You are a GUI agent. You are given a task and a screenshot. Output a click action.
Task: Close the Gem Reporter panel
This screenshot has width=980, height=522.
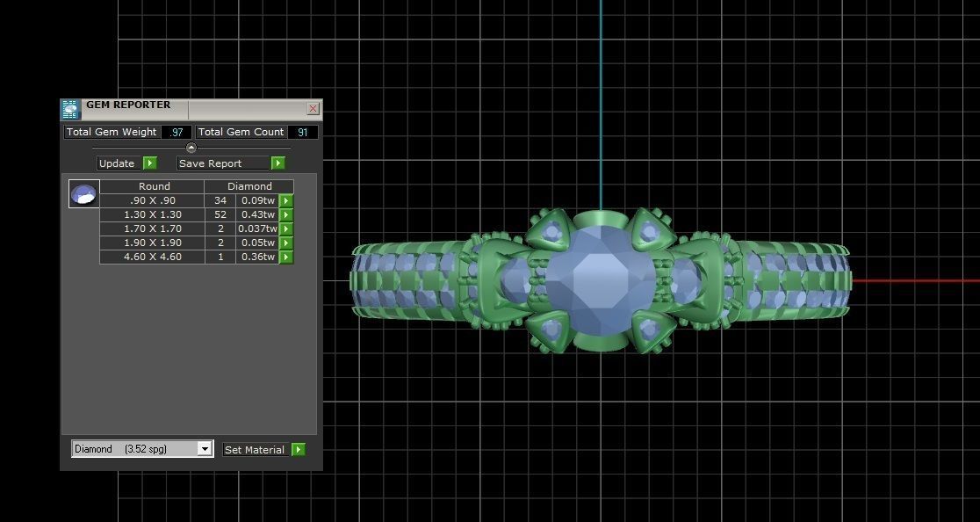click(x=313, y=109)
